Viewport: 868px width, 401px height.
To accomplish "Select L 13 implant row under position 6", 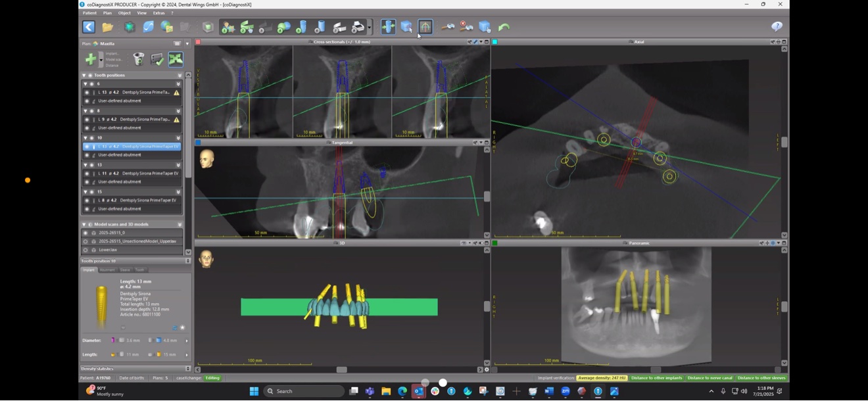I will [x=132, y=93].
